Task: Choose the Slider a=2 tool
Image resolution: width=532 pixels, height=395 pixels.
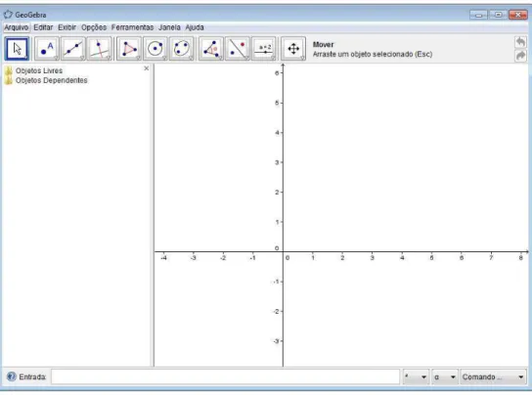Action: [x=264, y=49]
